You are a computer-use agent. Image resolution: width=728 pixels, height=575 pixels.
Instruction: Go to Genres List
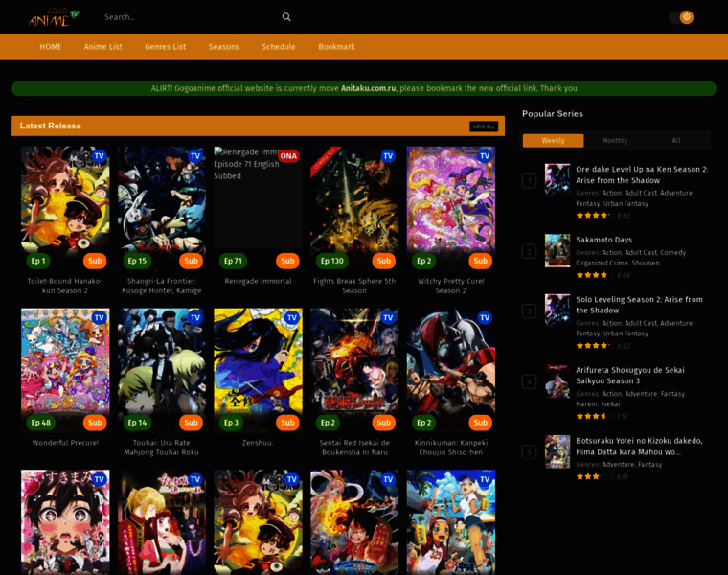click(166, 47)
